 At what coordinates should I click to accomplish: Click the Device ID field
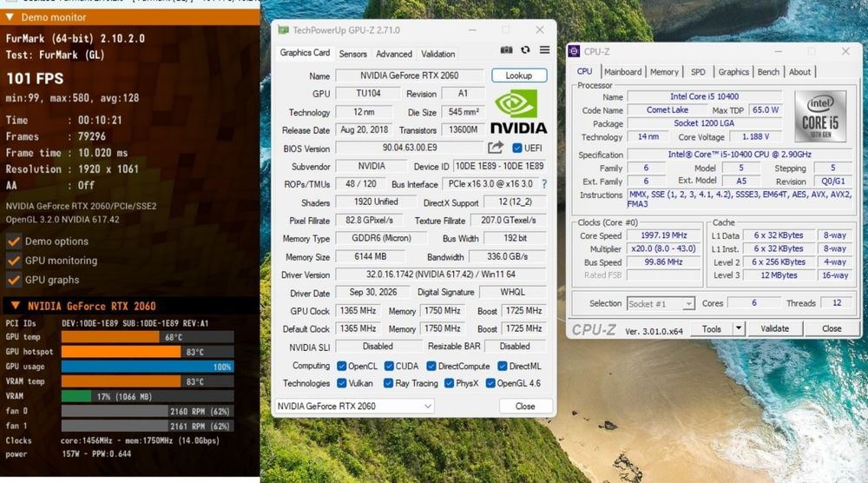499,166
